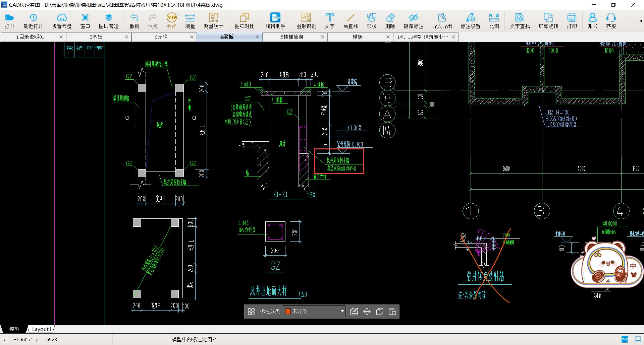Switch to the 5楼梯墙身 tab
The width and height of the screenshot is (644, 345).
click(x=292, y=37)
